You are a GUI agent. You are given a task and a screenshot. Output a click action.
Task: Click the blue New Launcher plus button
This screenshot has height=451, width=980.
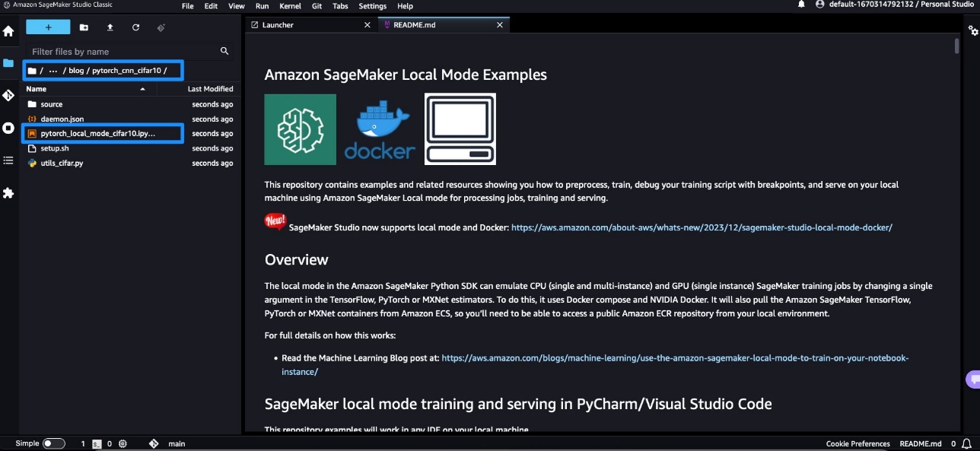click(x=48, y=27)
